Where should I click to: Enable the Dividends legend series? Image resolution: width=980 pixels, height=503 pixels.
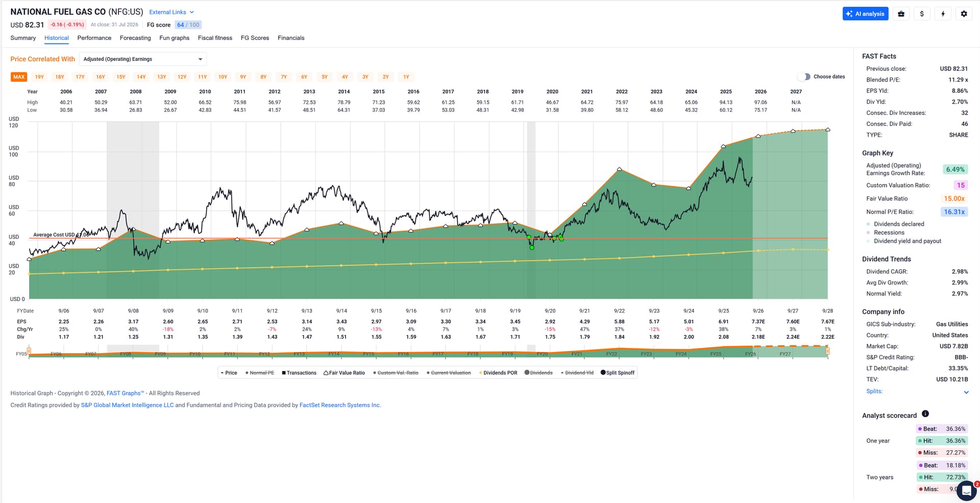(x=538, y=373)
